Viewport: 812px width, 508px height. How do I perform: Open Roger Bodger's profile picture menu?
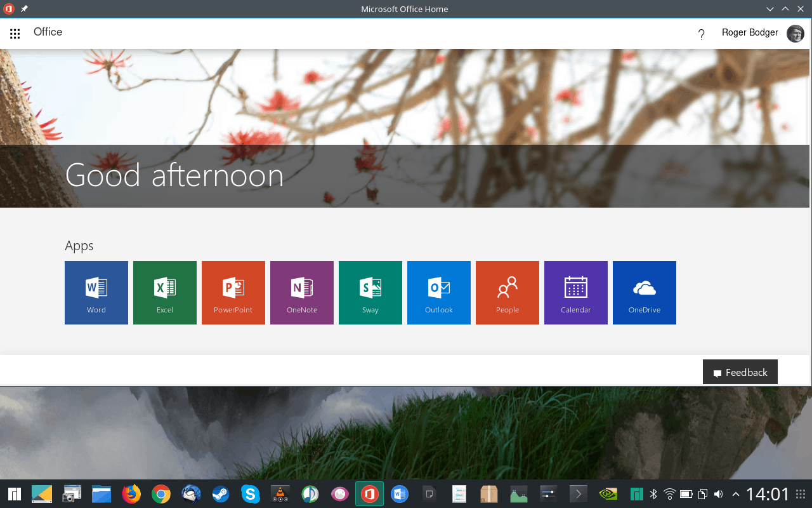coord(796,34)
